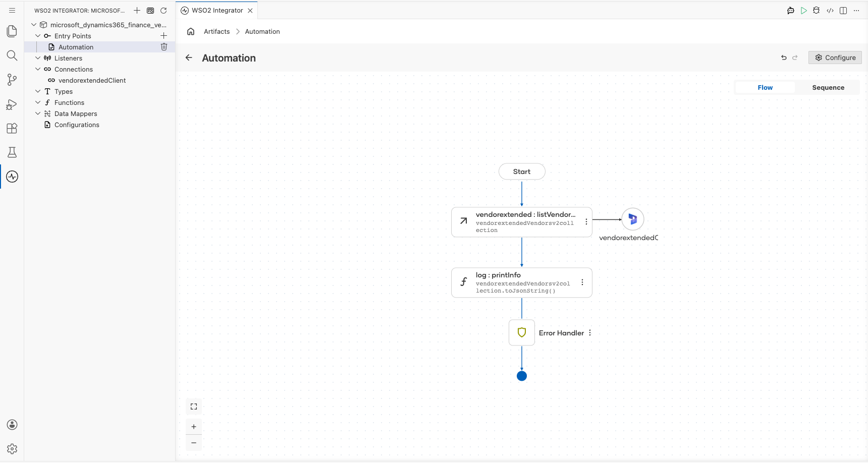Fit diagram to screen icon

pos(194,407)
